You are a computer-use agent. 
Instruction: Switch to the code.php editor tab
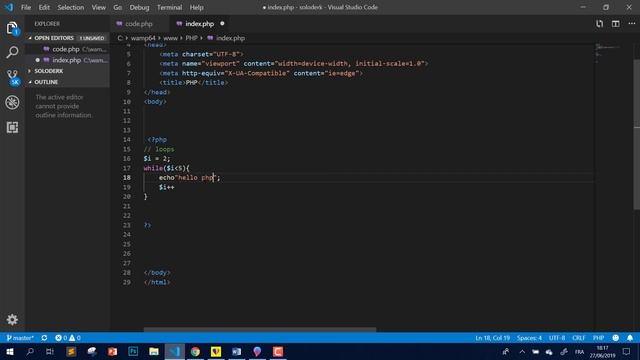(x=139, y=24)
